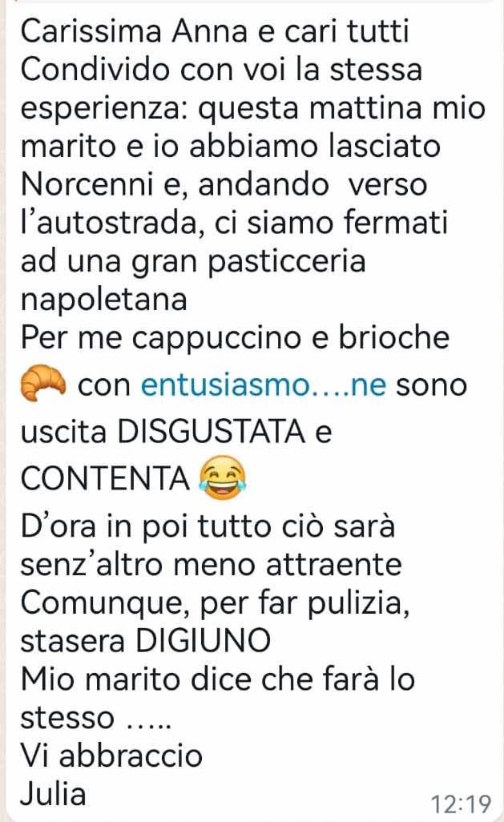The height and width of the screenshot is (822, 504).
Task: Select the word "DIGIUNO"
Action: [x=203, y=641]
